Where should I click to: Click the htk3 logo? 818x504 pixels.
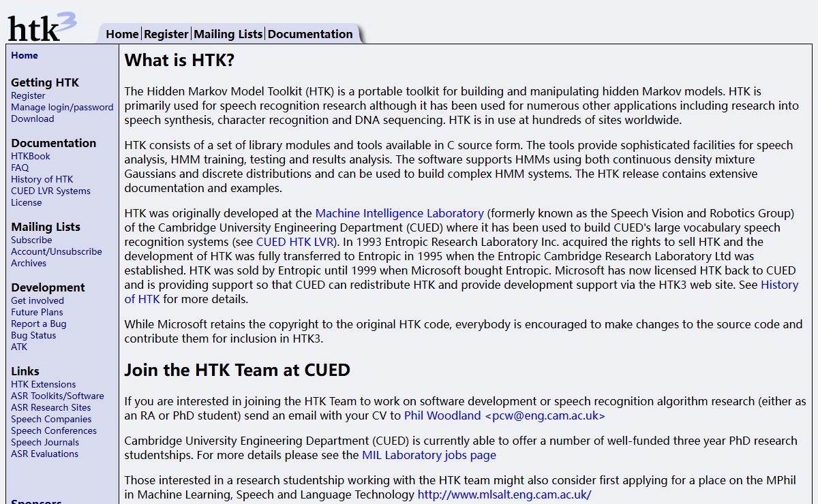pos(42,27)
